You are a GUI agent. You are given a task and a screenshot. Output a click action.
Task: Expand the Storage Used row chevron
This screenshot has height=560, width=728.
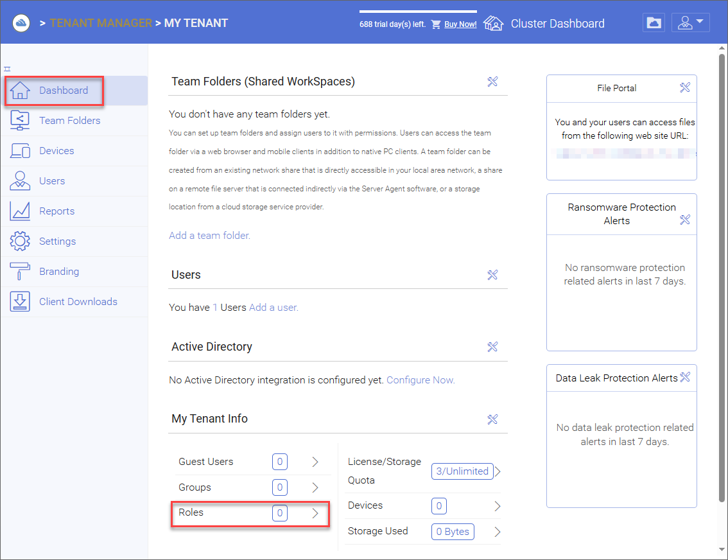tap(498, 532)
